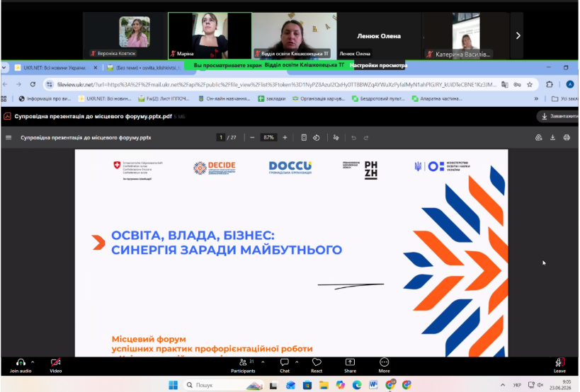Image resolution: width=580 pixels, height=392 pixels.
Task: Switch to UKR.NET Всі новини browser tab
Action: [x=55, y=68]
